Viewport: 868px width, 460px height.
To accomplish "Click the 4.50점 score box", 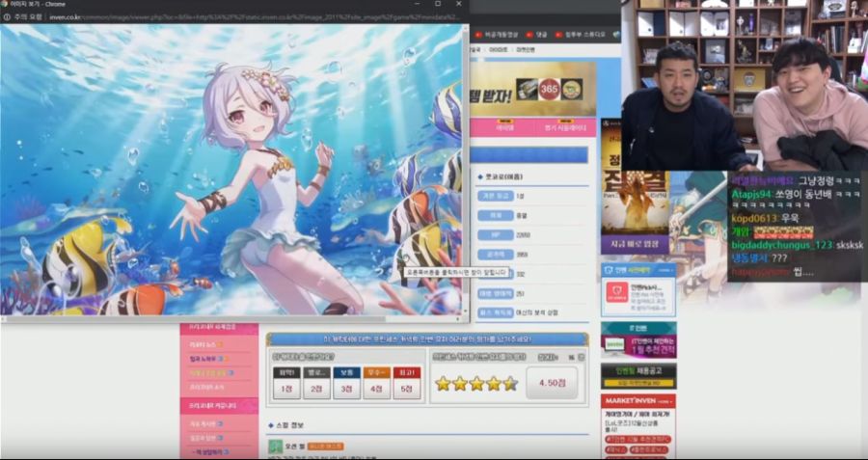I will click(x=552, y=383).
